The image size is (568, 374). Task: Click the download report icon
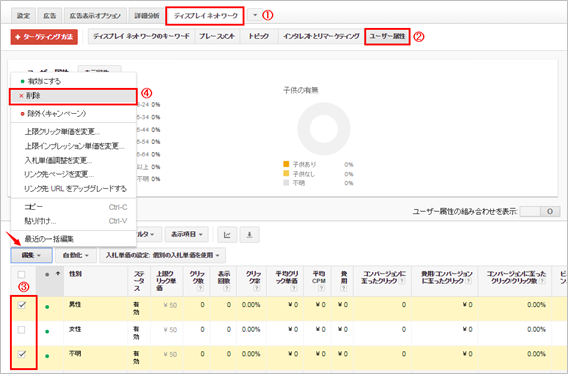(249, 235)
